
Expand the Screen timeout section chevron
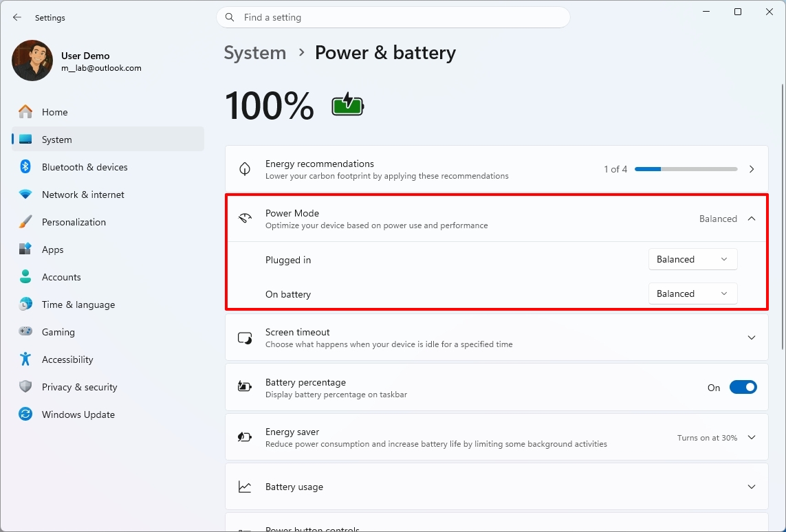[x=752, y=337]
